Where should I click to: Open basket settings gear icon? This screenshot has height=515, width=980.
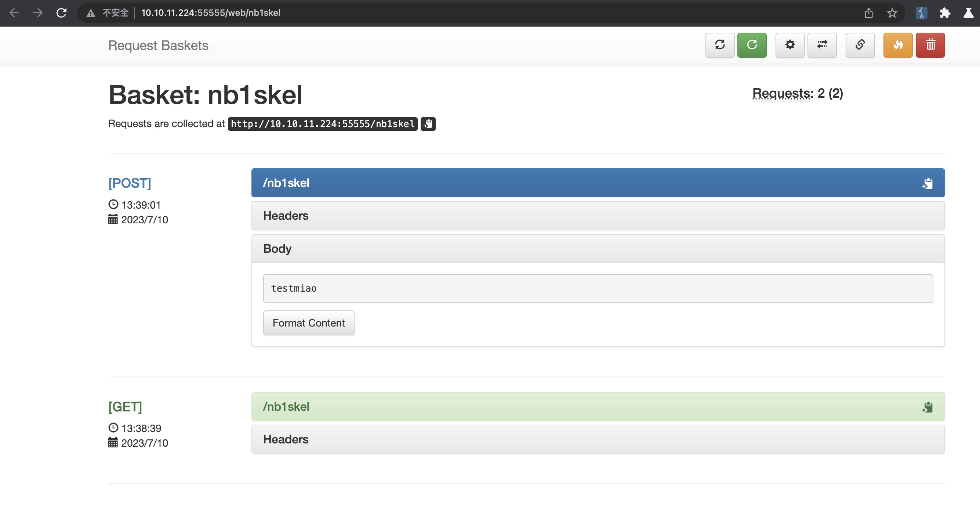pyautogui.click(x=790, y=45)
